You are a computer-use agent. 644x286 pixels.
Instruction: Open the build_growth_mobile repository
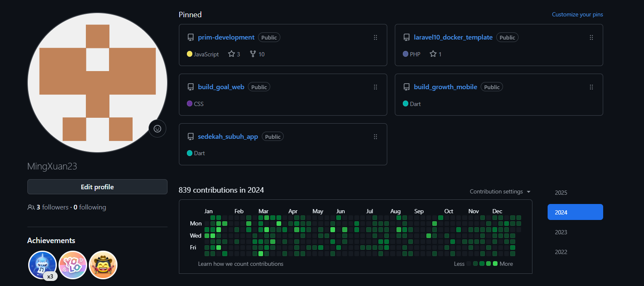pyautogui.click(x=445, y=87)
